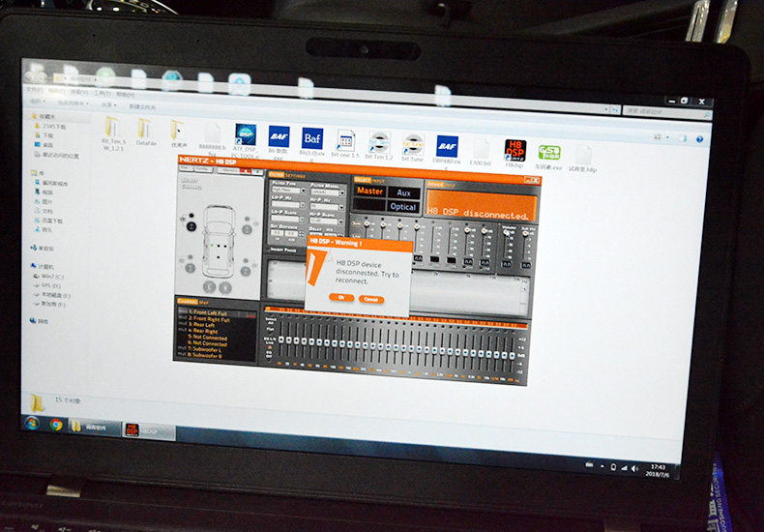Open the Filter Model dropdown
The image size is (764, 532).
point(325,192)
